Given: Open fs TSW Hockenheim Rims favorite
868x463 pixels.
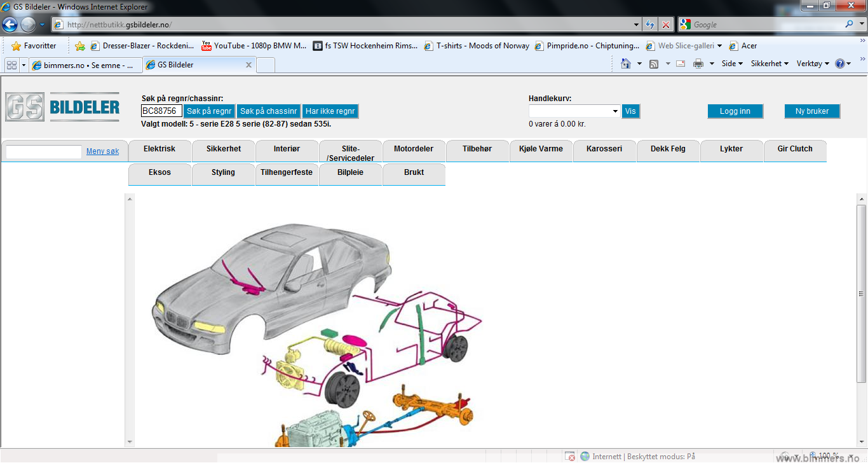Looking at the screenshot, I should point(365,46).
